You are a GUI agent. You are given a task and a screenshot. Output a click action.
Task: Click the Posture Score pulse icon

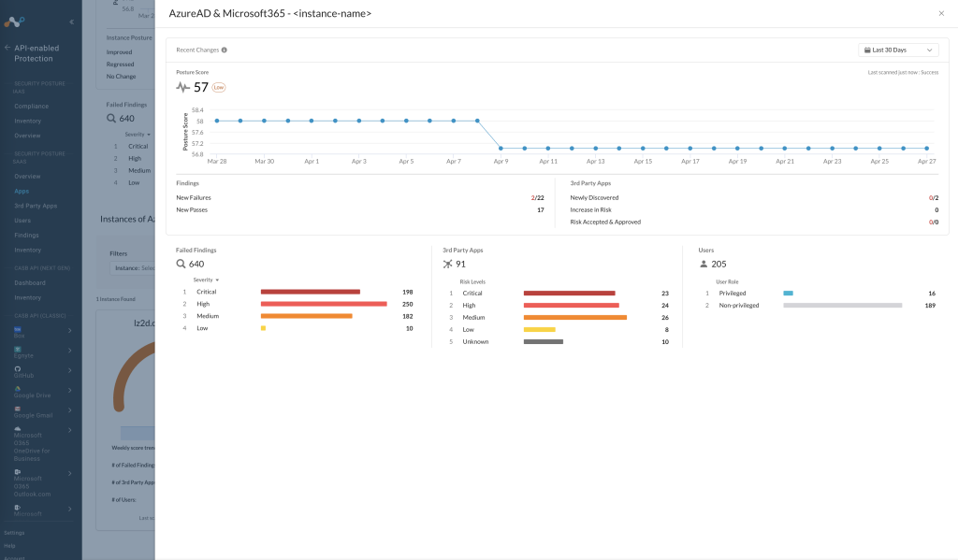click(182, 87)
